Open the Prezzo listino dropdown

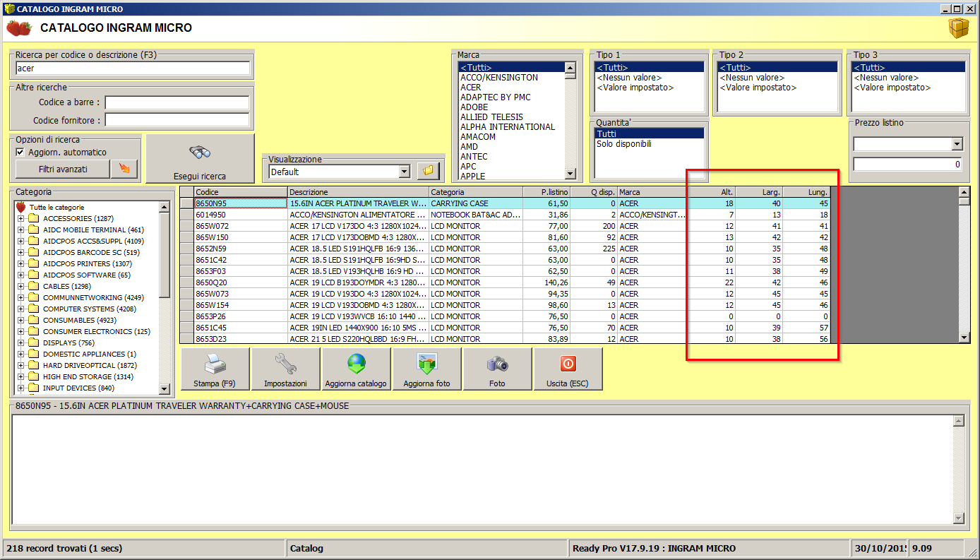click(x=957, y=144)
